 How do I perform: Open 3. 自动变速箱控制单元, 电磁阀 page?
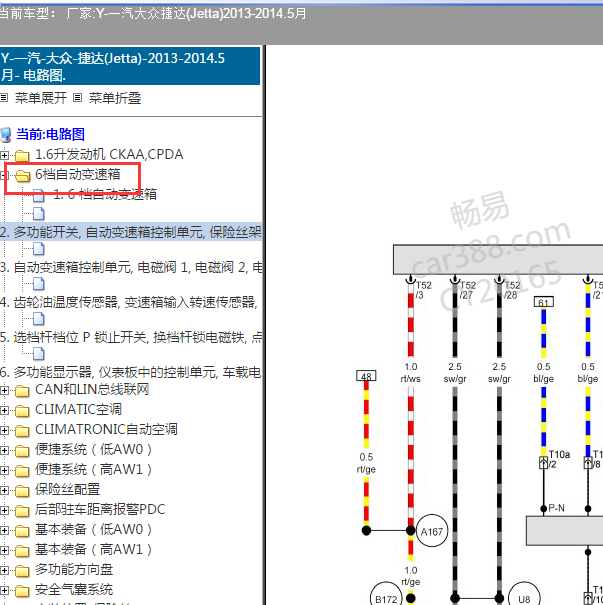pyautogui.click(x=131, y=267)
